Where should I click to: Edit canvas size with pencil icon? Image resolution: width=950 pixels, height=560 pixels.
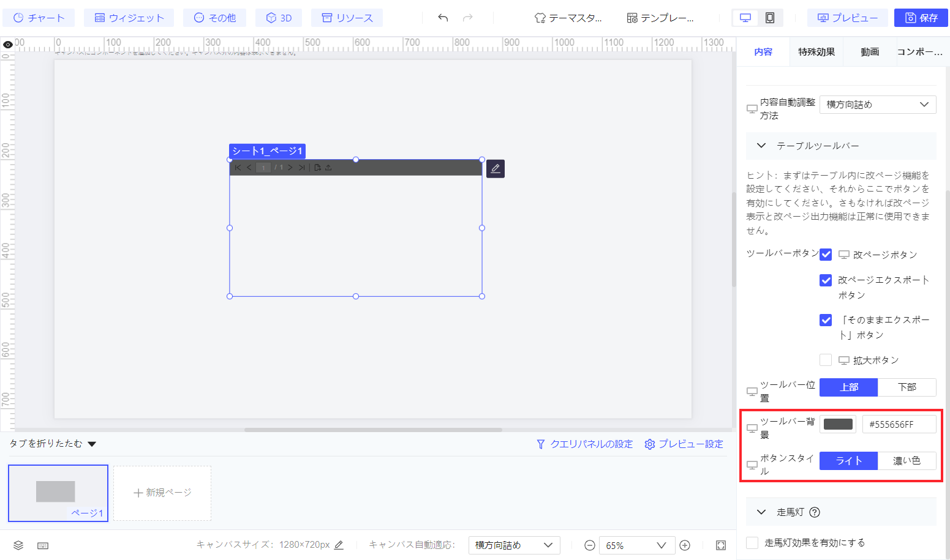(x=339, y=545)
